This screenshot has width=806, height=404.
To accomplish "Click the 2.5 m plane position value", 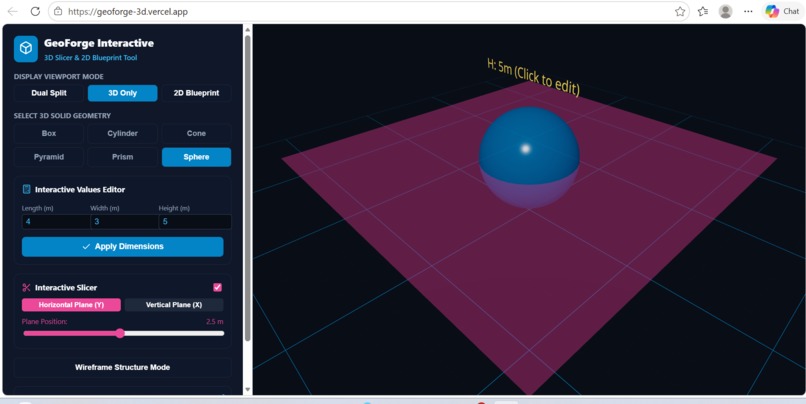I will click(x=214, y=322).
